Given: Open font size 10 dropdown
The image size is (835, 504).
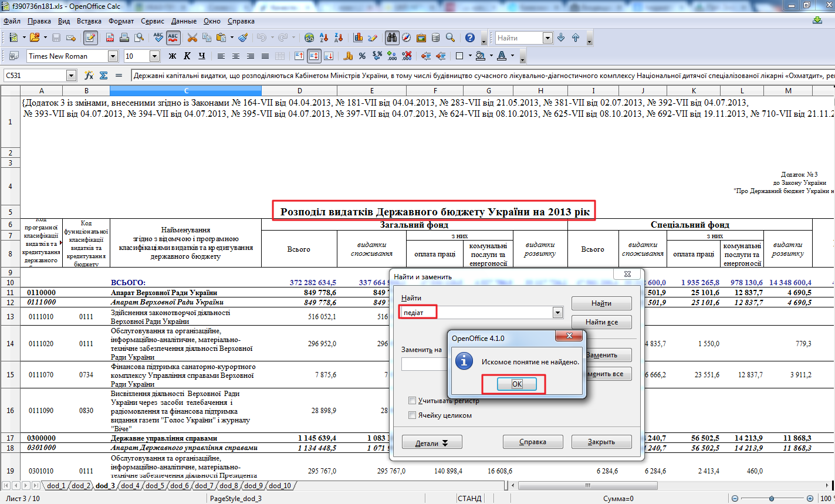Looking at the screenshot, I should (155, 56).
